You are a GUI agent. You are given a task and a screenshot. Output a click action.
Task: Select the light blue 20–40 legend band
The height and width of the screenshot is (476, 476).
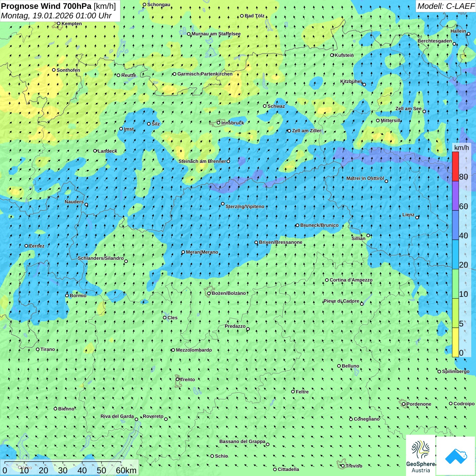[x=455, y=255]
